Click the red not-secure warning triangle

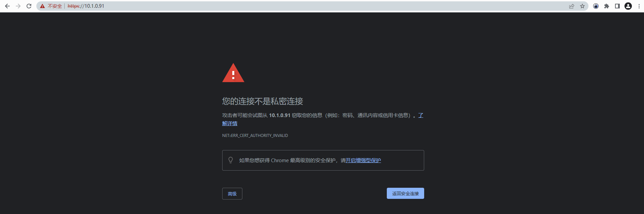coord(42,6)
